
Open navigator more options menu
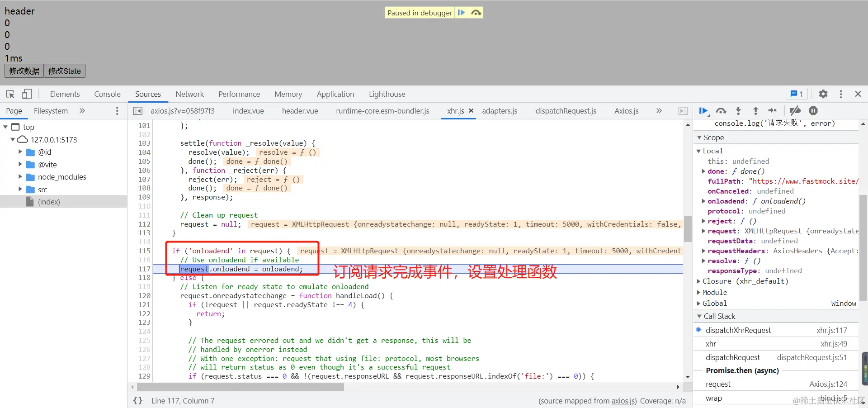117,111
